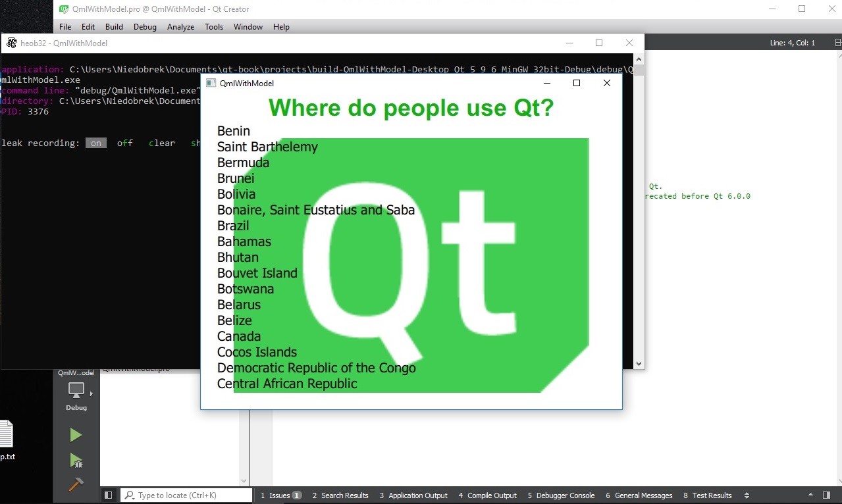Set leak recording to off

(x=125, y=143)
